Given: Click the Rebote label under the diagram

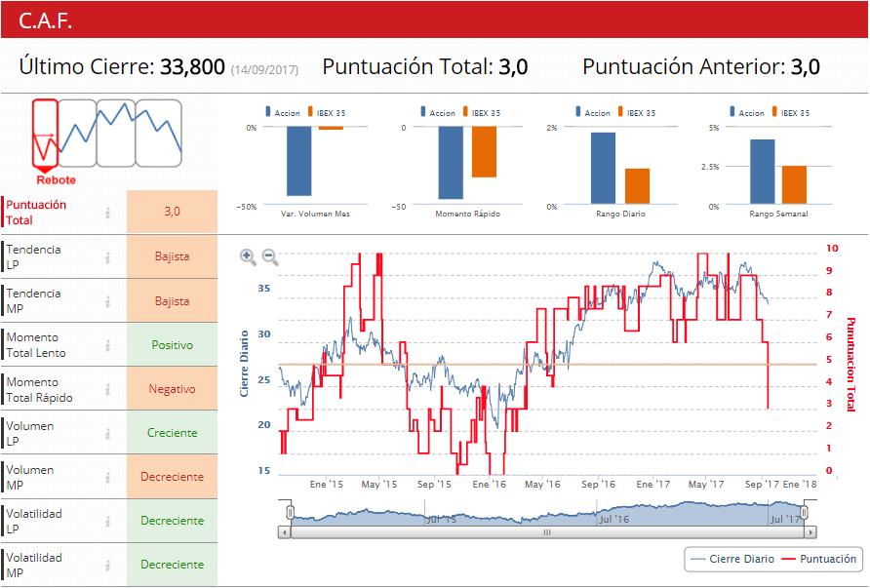Looking at the screenshot, I should point(56,180).
